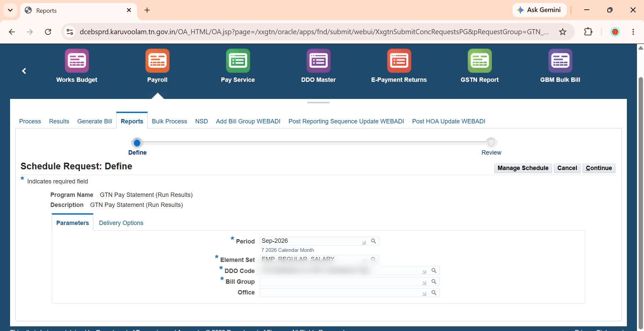The height and width of the screenshot is (331, 644).
Task: Click the Continue button
Action: [x=599, y=168]
